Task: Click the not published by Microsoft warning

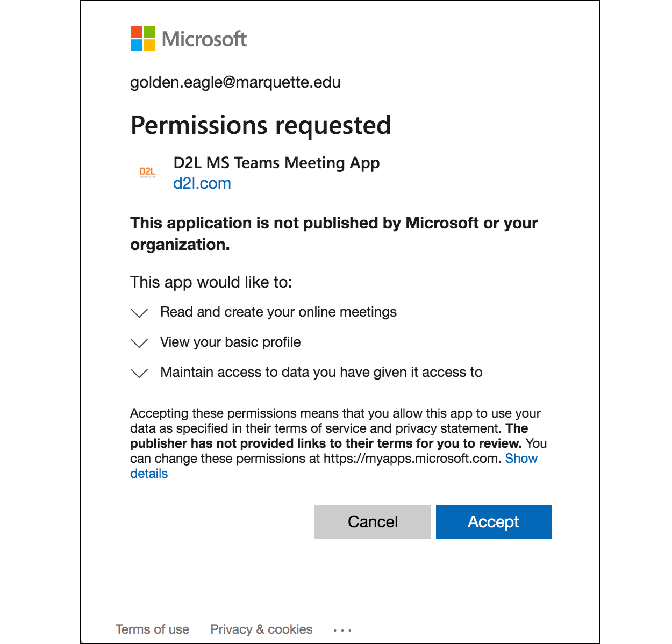Action: pyautogui.click(x=334, y=233)
